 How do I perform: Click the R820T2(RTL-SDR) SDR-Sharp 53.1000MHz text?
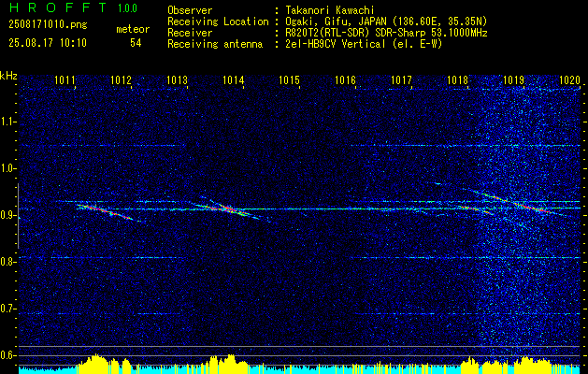(385, 33)
